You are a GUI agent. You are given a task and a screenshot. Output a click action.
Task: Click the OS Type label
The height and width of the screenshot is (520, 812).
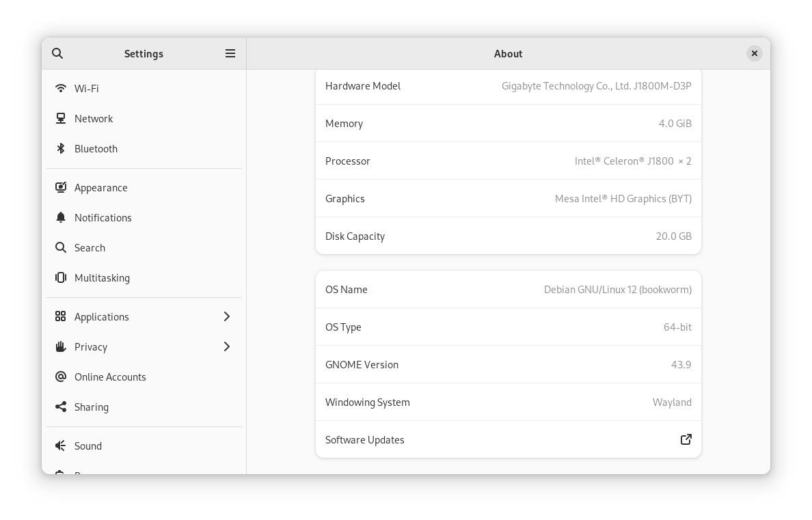point(343,327)
